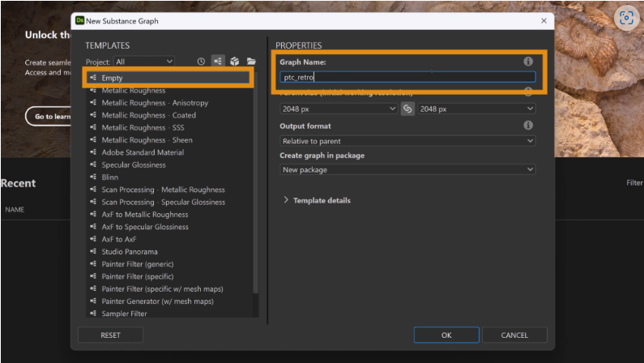Open the Project filter dropdown

143,62
